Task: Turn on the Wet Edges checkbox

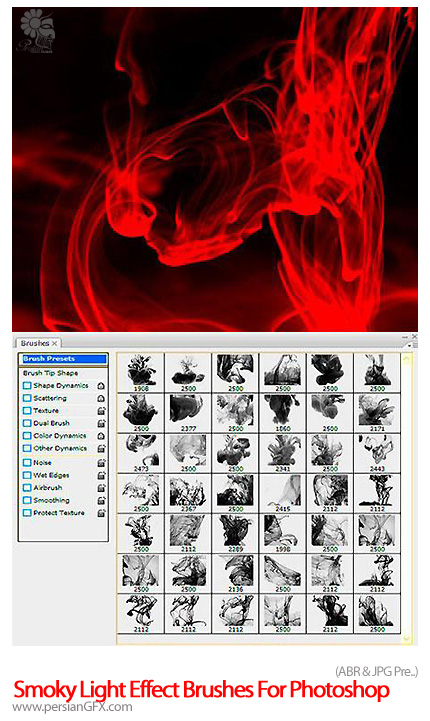Action: pyautogui.click(x=27, y=475)
